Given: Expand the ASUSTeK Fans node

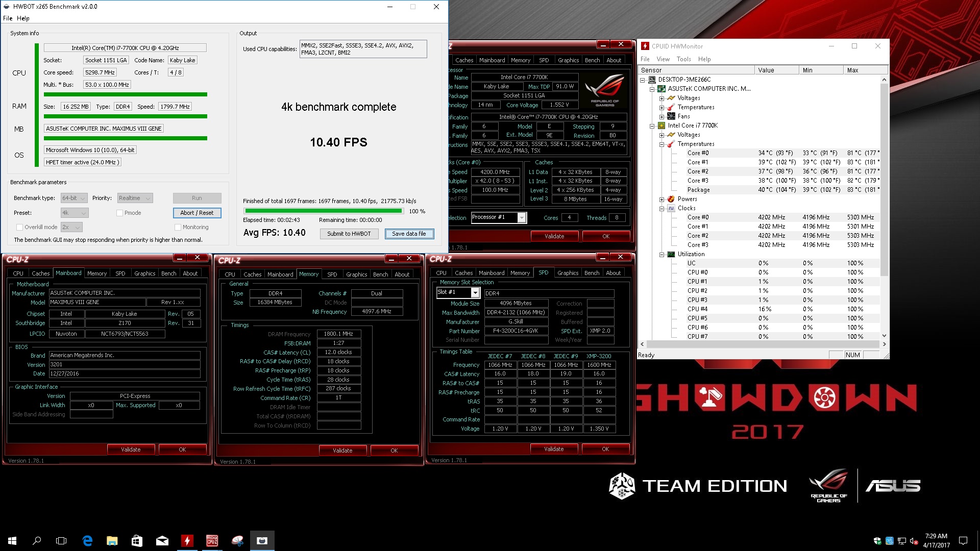Looking at the screenshot, I should click(662, 116).
